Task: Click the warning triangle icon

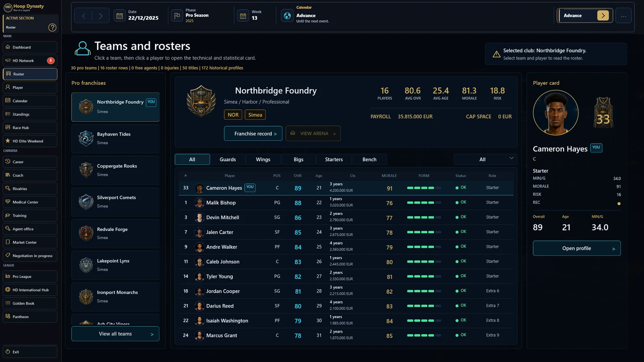Action: [x=497, y=54]
